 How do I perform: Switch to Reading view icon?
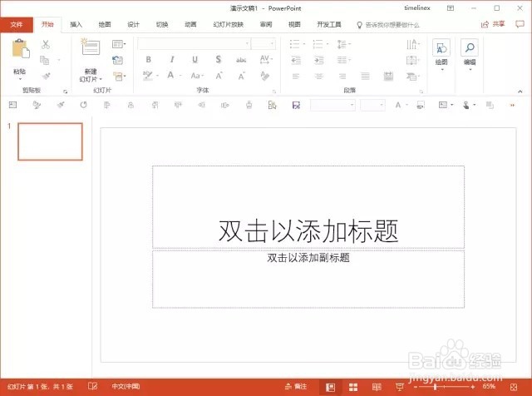(x=377, y=387)
